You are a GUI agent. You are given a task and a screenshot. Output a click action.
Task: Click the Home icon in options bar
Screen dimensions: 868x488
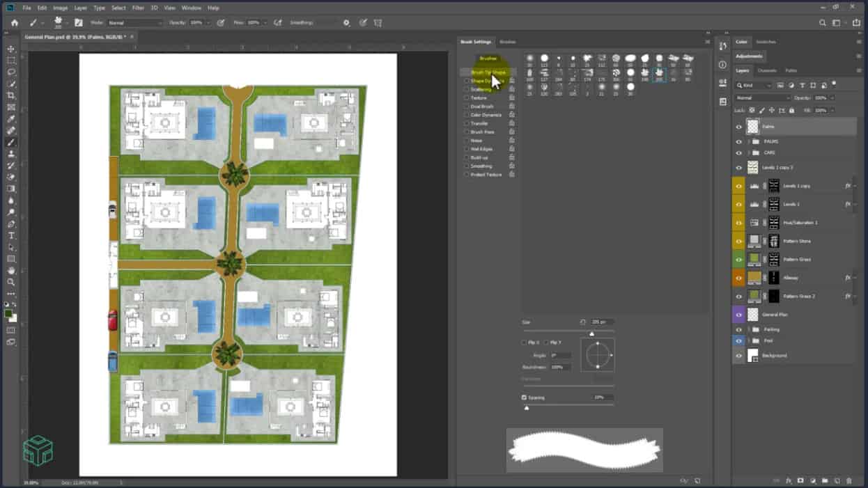pos(14,23)
